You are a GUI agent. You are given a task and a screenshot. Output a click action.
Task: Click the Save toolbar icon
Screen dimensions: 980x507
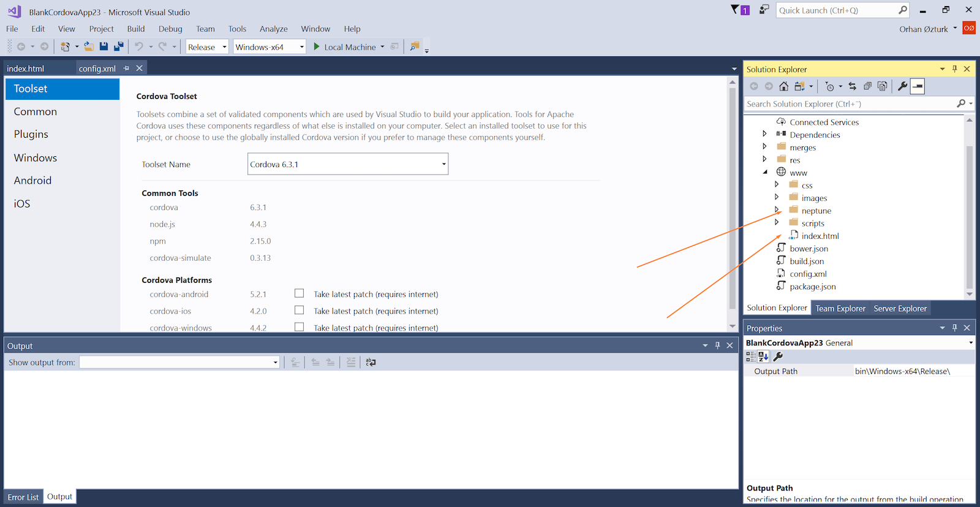pyautogui.click(x=104, y=47)
